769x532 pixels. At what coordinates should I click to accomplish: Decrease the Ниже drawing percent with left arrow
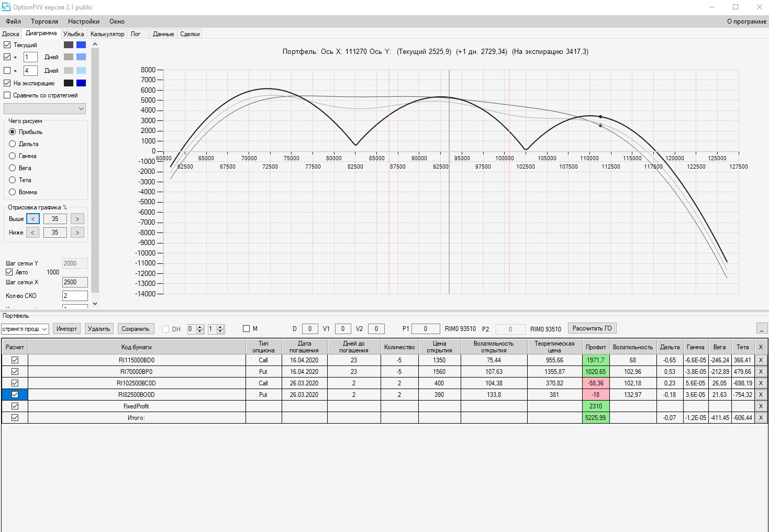coord(32,232)
